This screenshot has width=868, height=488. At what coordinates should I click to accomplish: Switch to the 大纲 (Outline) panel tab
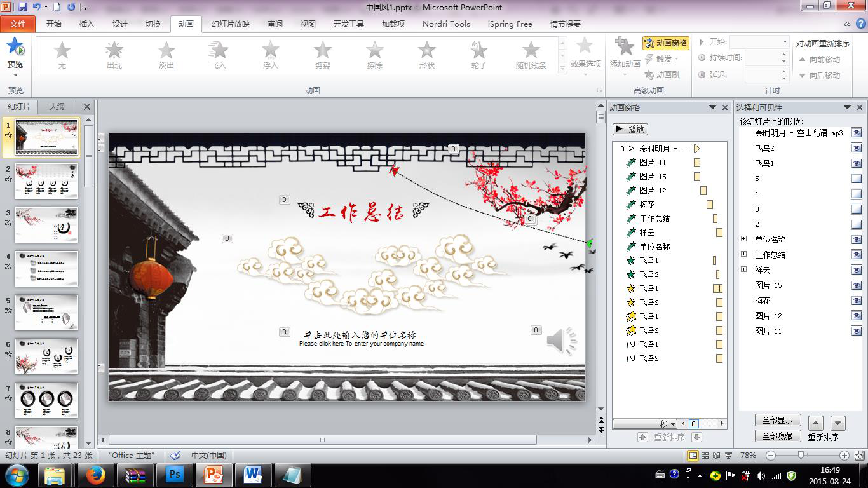57,107
